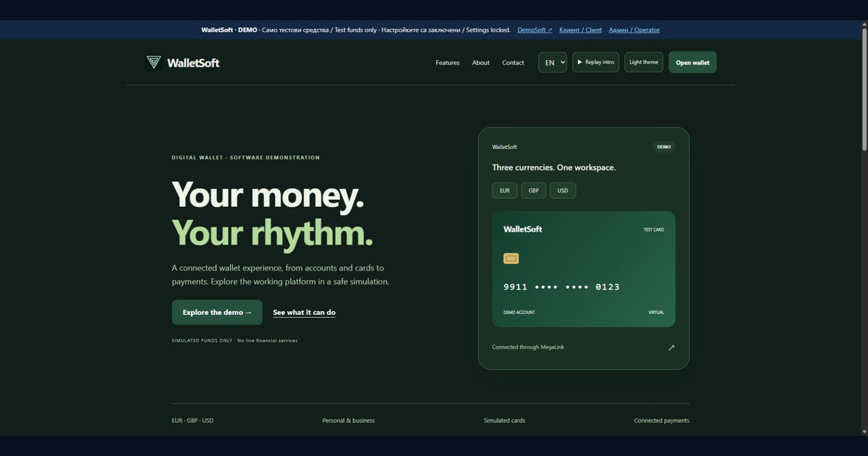Click the Replay intro button
Viewport: 868px width, 456px height.
[595, 62]
